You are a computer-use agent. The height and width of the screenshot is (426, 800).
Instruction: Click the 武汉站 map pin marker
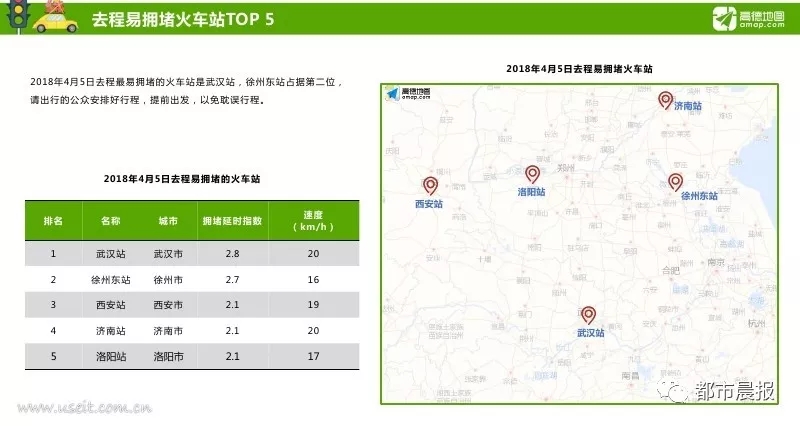pos(588,315)
